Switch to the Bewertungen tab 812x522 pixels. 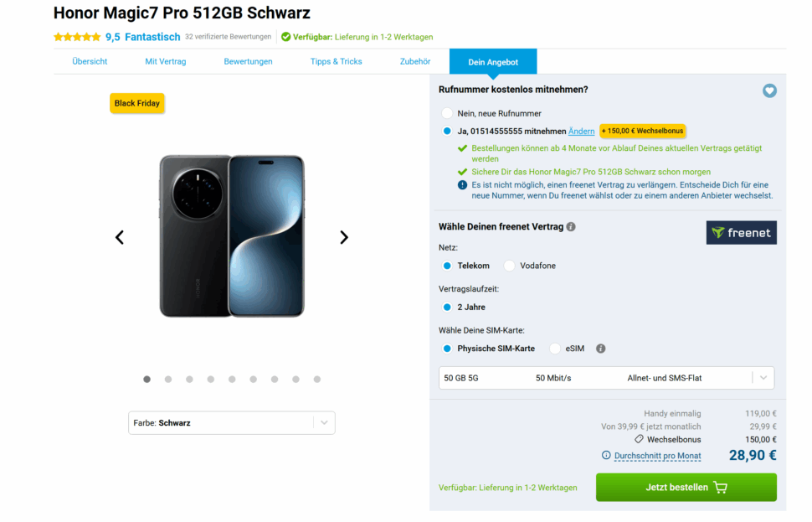(x=248, y=60)
